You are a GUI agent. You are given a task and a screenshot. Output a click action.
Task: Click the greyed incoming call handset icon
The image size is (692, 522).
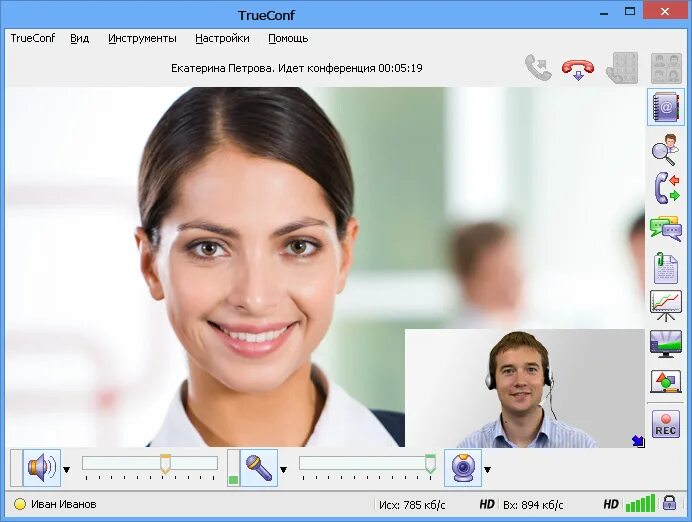pyautogui.click(x=538, y=68)
